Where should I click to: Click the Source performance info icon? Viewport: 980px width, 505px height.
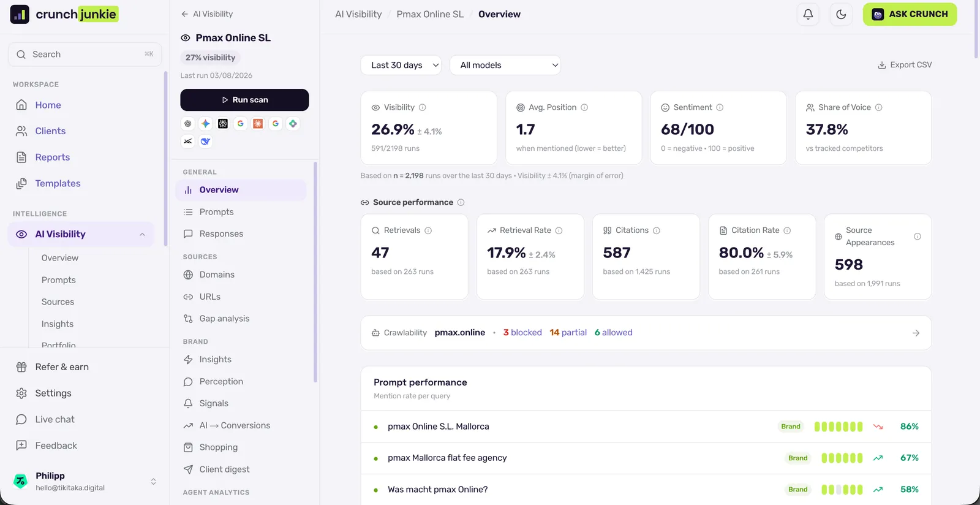pos(461,202)
